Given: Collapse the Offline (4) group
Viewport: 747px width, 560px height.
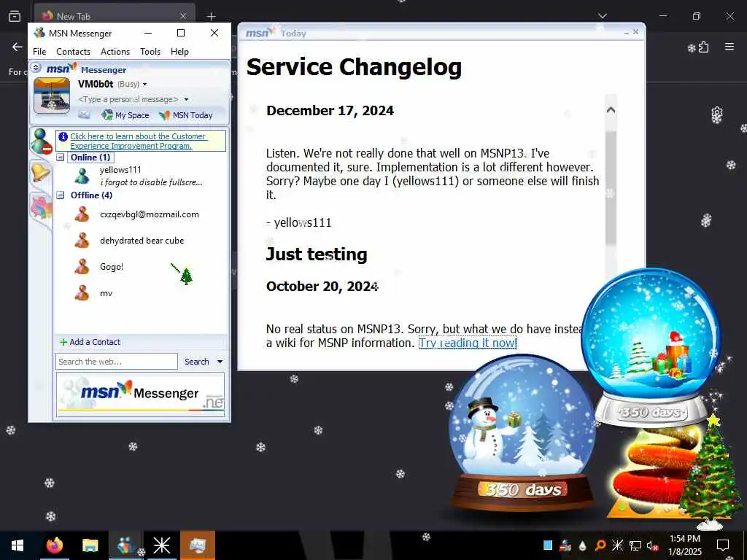Looking at the screenshot, I should [x=61, y=195].
